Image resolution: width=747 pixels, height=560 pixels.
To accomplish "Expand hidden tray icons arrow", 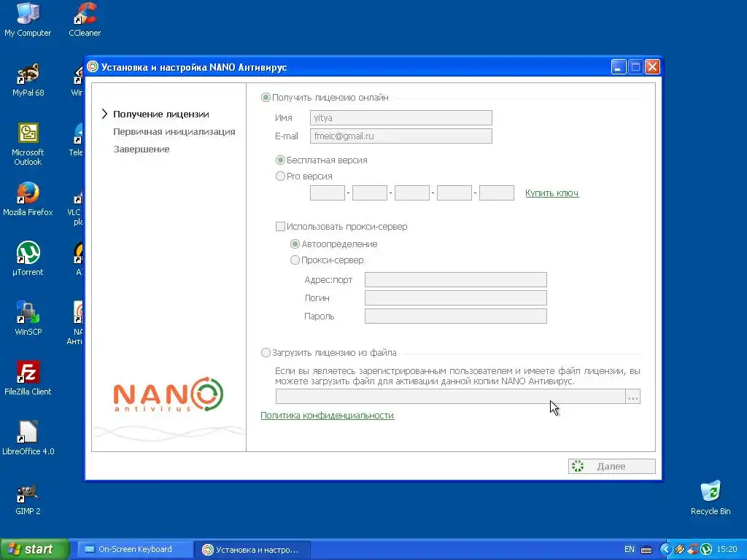I will coord(665,550).
